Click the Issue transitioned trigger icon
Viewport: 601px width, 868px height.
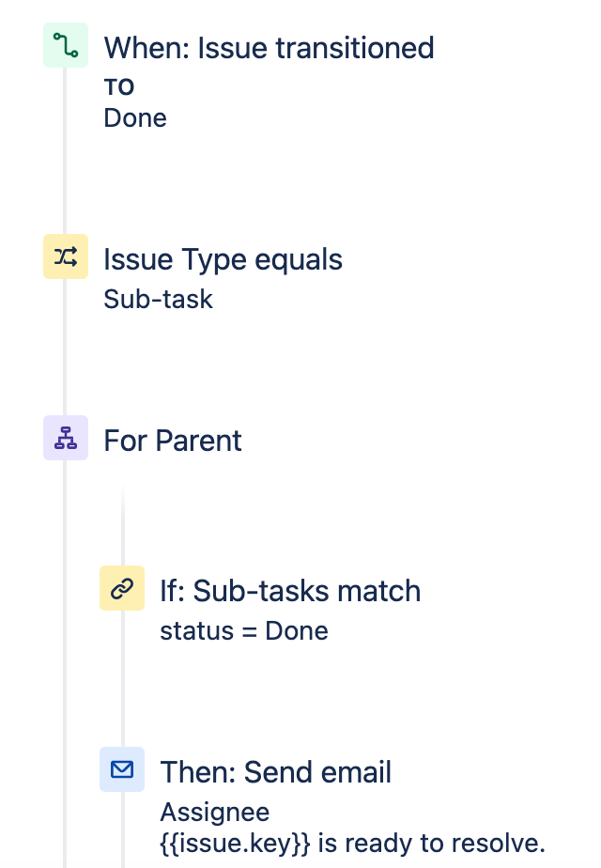point(64,44)
